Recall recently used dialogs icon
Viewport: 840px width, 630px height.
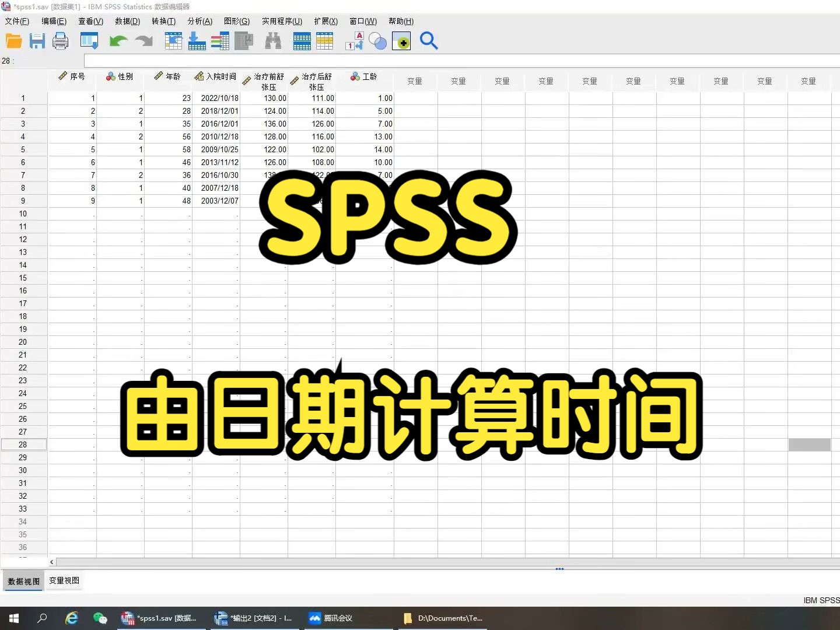(89, 41)
